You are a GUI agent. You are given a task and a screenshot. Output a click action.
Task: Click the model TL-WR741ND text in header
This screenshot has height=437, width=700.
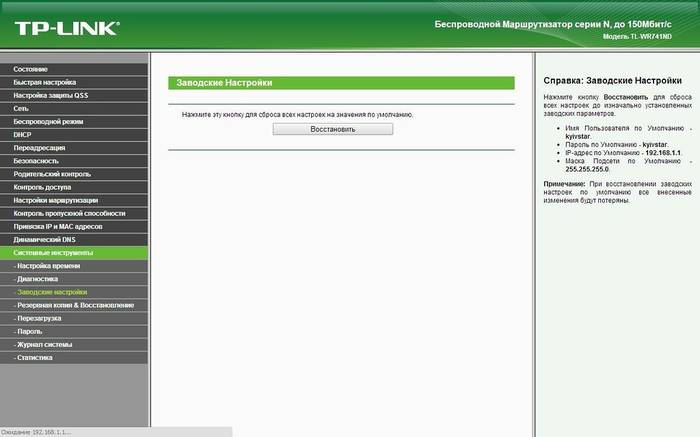point(637,37)
